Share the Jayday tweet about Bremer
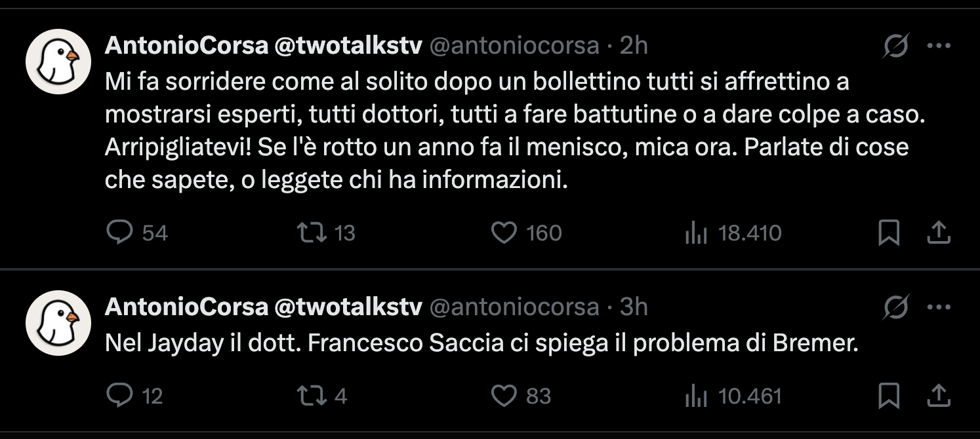 click(x=939, y=394)
